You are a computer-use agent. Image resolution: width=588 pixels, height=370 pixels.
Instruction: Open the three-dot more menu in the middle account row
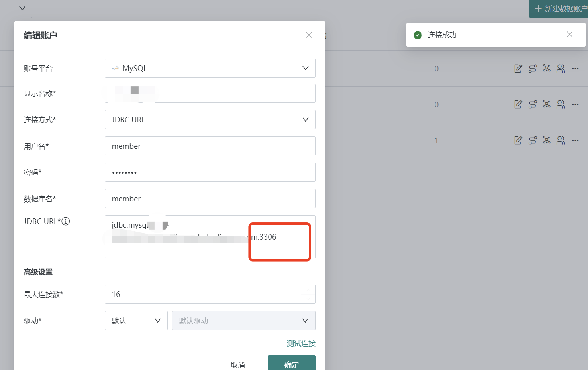pos(575,104)
